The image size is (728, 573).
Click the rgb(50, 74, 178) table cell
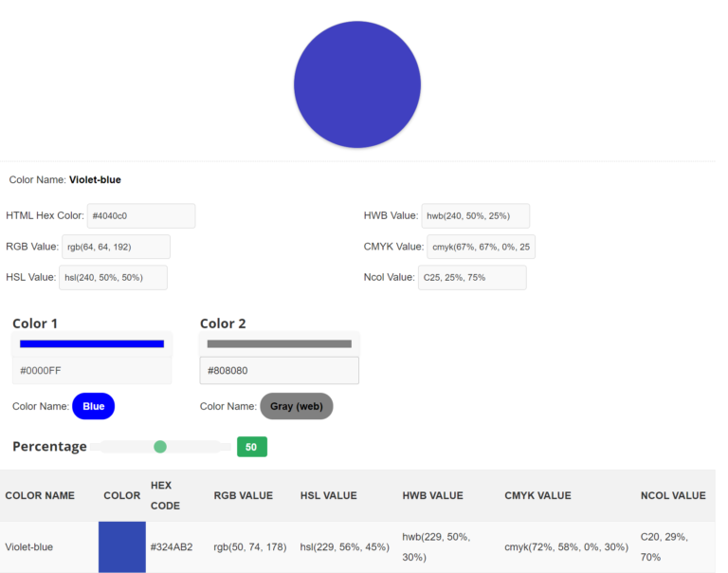(x=247, y=547)
